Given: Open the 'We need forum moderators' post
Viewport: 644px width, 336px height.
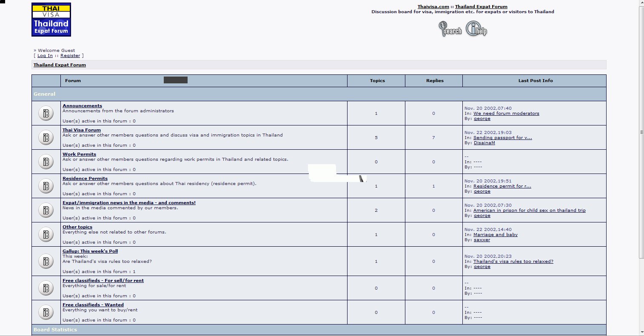Looking at the screenshot, I should pyautogui.click(x=506, y=114).
